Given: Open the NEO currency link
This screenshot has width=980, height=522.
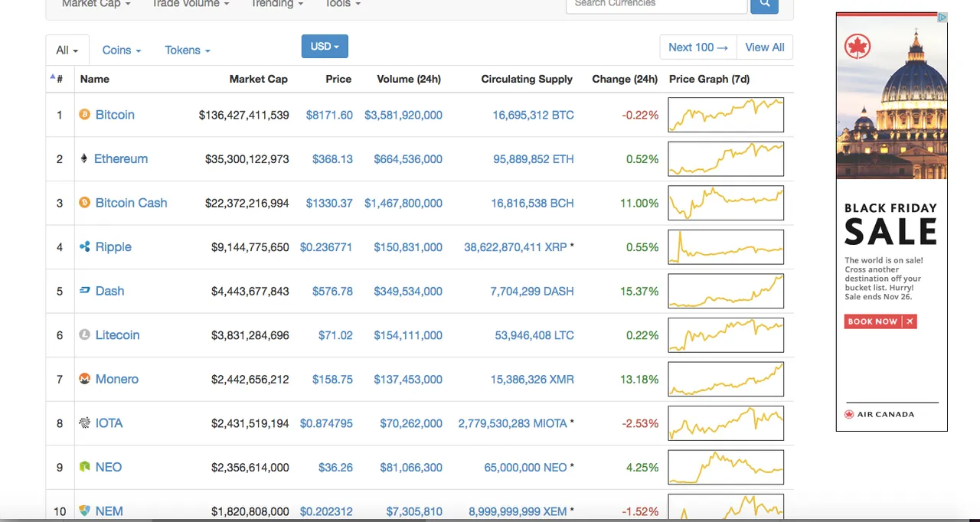Looking at the screenshot, I should (109, 467).
